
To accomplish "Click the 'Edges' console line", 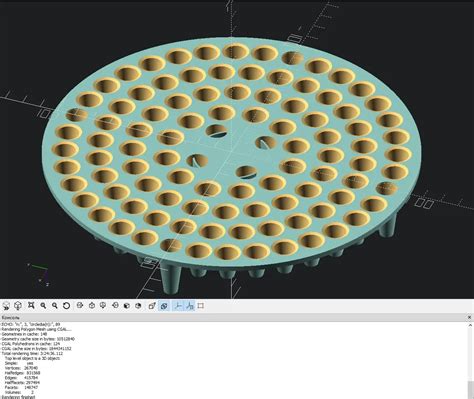I will 21,378.
